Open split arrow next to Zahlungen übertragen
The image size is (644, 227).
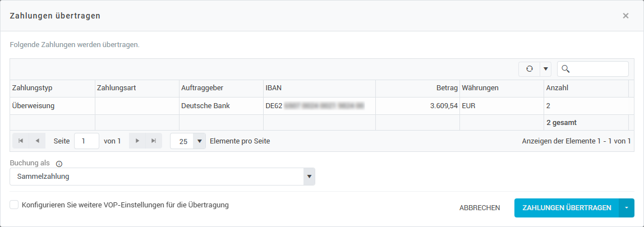[x=627, y=208]
